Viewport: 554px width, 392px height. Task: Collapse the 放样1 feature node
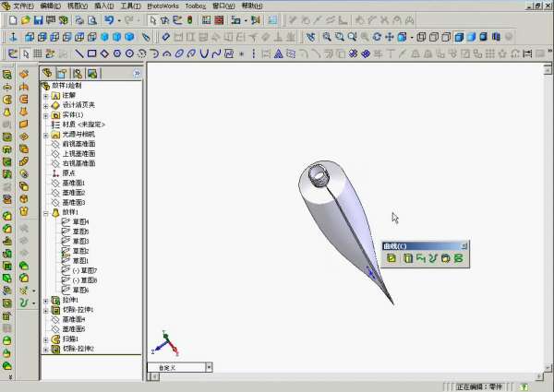[46, 212]
